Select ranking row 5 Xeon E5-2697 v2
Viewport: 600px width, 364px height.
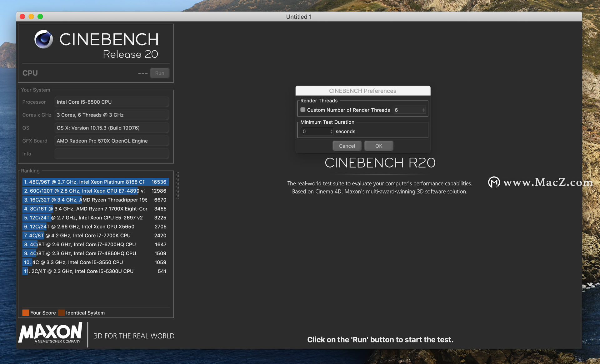click(96, 218)
